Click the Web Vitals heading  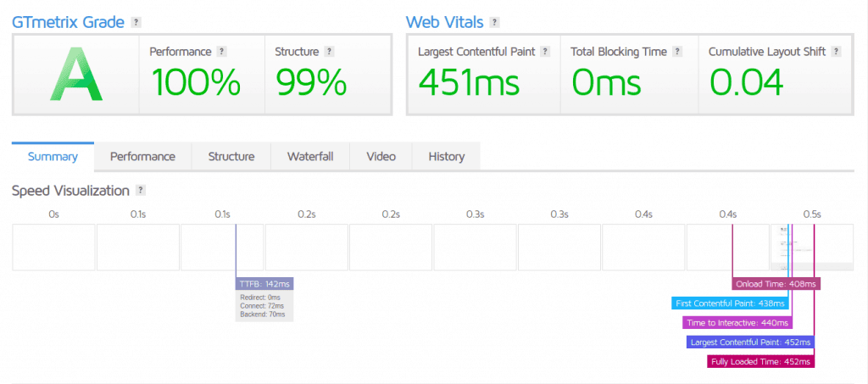(444, 23)
